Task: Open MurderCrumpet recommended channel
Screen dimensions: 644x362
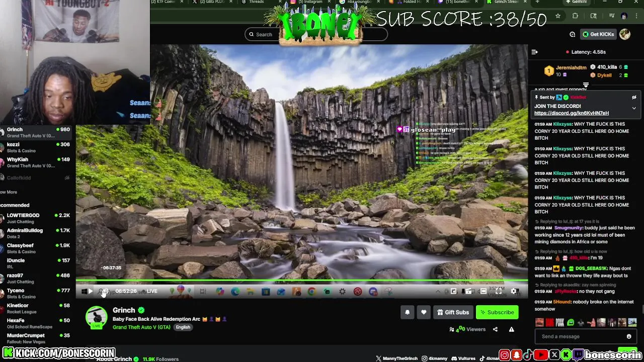Action: click(x=35, y=338)
